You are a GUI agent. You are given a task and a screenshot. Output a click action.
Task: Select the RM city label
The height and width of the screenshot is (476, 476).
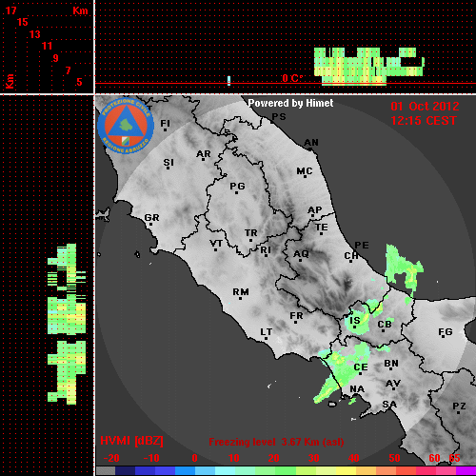point(241,291)
